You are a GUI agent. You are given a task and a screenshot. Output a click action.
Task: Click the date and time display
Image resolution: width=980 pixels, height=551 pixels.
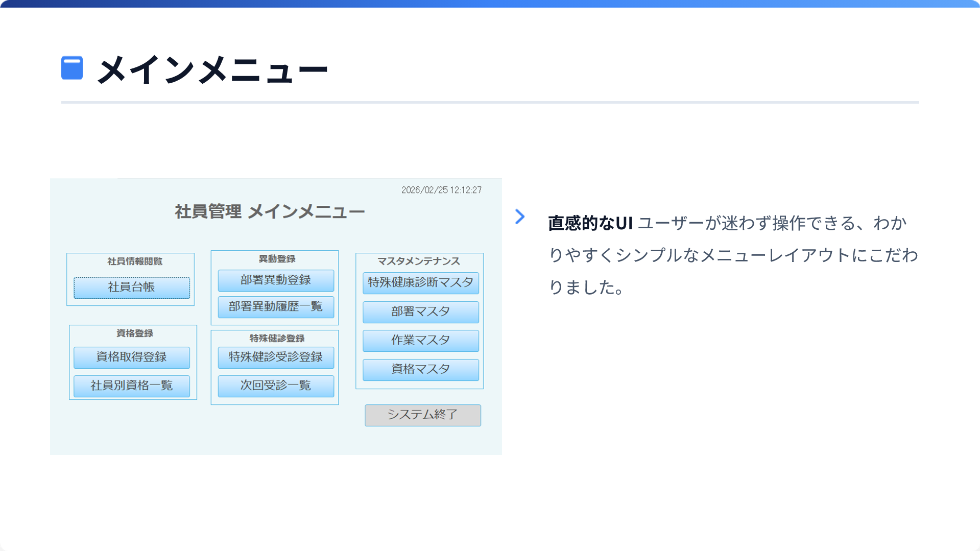click(x=441, y=190)
